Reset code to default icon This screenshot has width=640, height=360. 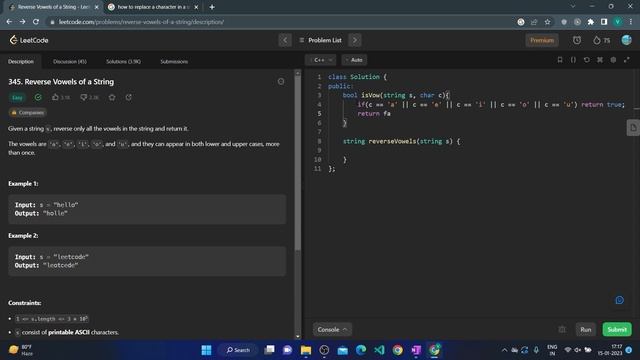587,60
